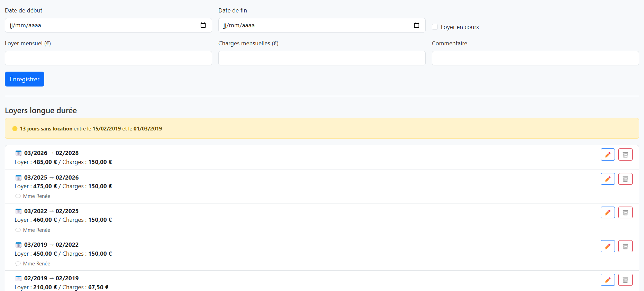Enable the Loyer en cours checkbox
This screenshot has width=644, height=291.
(435, 27)
